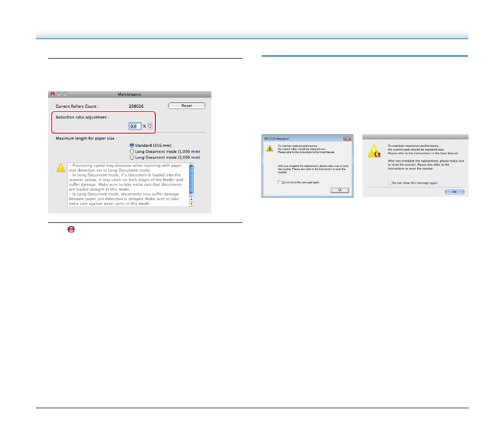504x432 pixels.
Task: Select Standard (356 mm) paper length
Action: click(132, 145)
